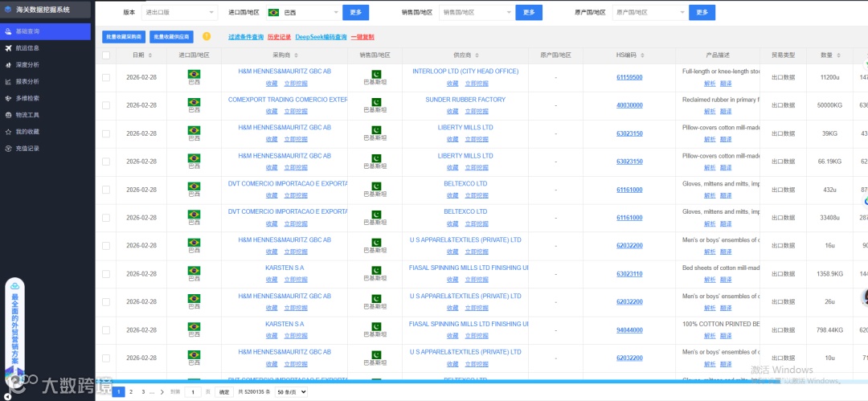868x401 pixels.
Task: Click 立即挖掘 under INTERLOOP LTD supplier
Action: (x=477, y=84)
